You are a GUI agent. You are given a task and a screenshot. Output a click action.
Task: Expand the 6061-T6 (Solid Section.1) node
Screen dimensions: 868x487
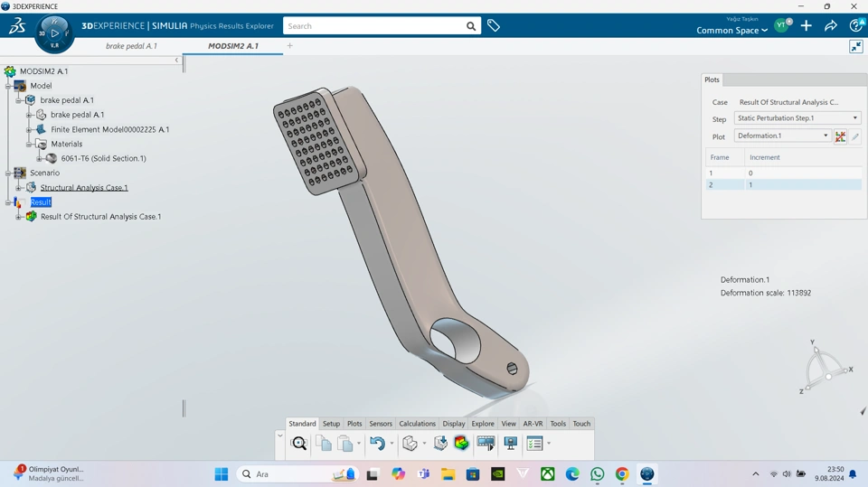point(39,158)
